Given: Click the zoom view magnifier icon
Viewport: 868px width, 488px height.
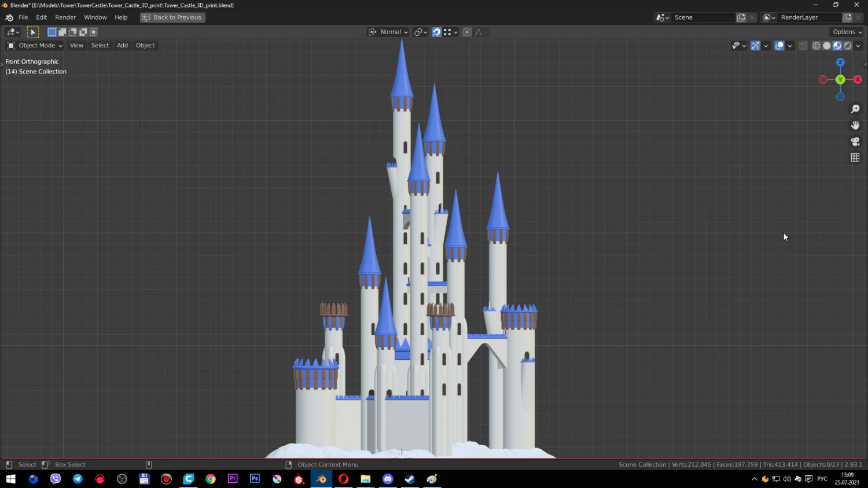Looking at the screenshot, I should [x=855, y=109].
